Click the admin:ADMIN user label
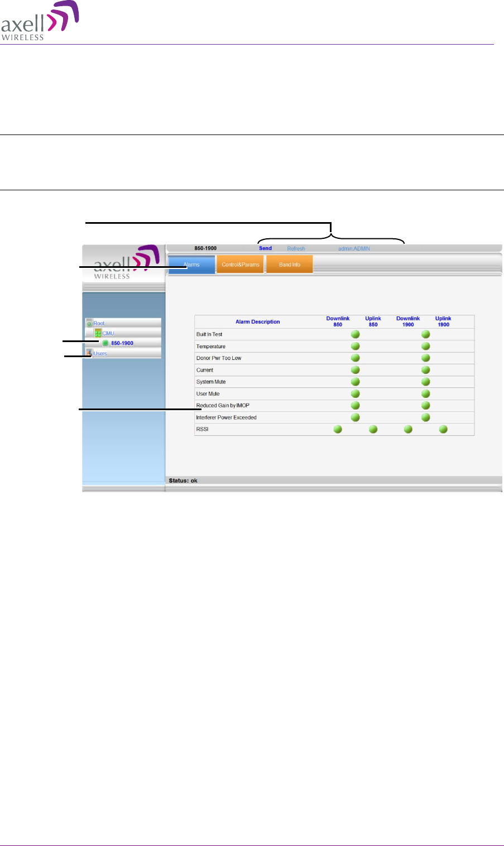Screen dimensions: 504x846 tap(354, 249)
